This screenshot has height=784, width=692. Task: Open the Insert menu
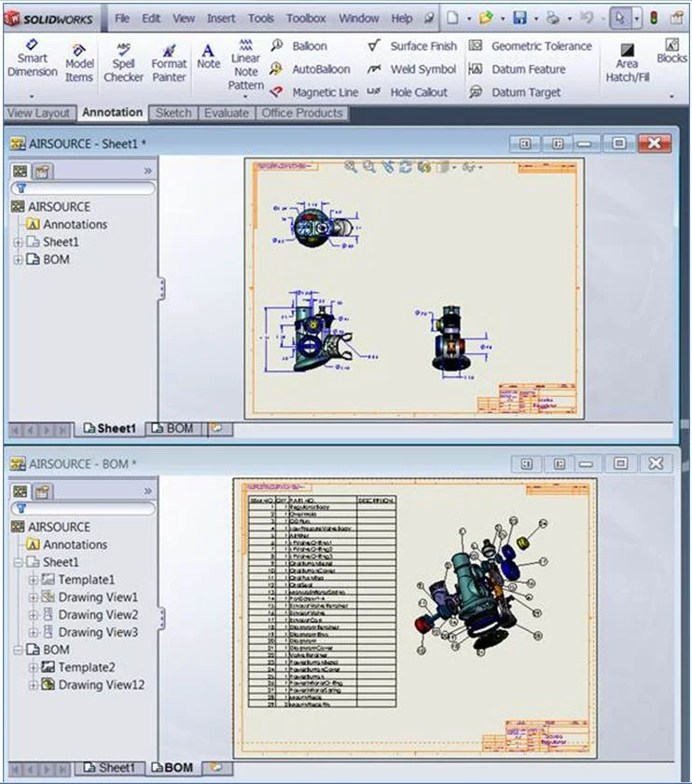[221, 19]
